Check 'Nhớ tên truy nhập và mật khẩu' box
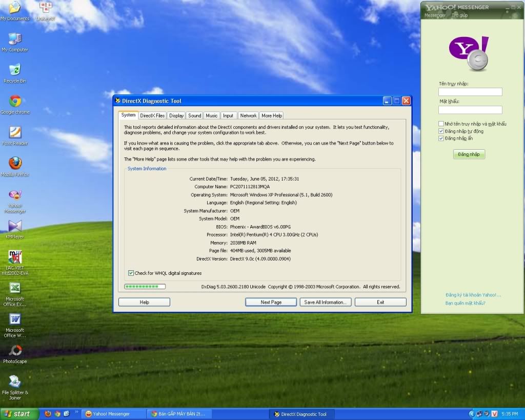Viewport: 525px width, 420px height. [x=441, y=124]
